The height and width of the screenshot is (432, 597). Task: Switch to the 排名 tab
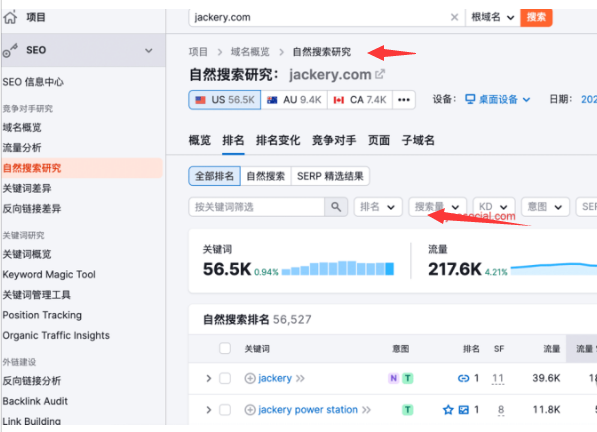233,140
